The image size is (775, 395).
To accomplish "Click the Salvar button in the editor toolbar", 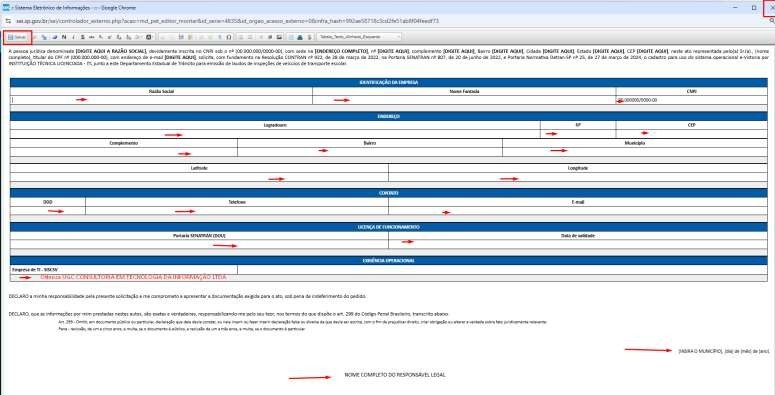I will (x=17, y=37).
